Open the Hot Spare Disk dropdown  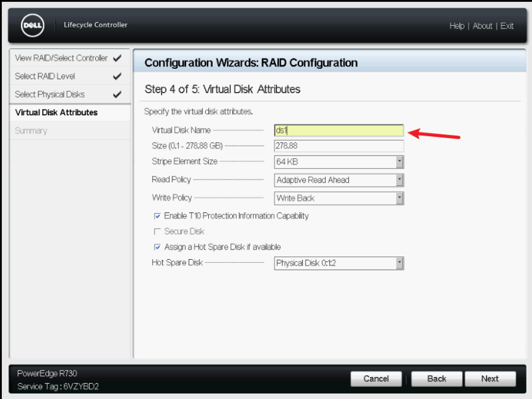(400, 263)
